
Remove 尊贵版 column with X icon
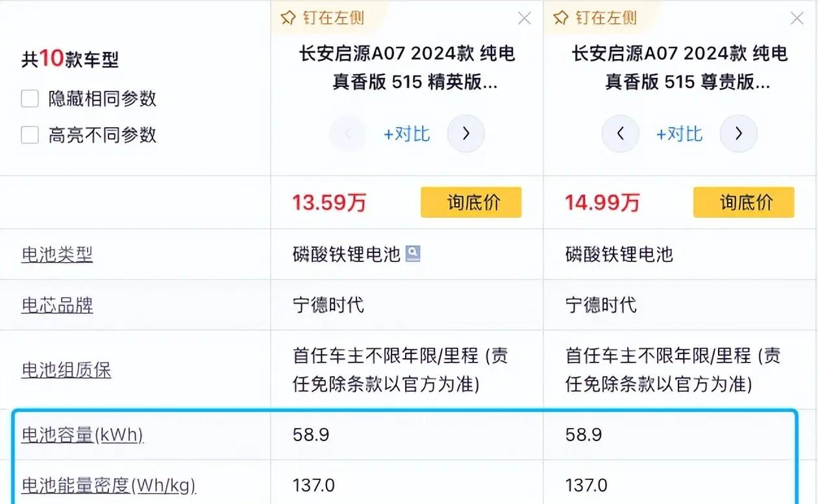click(797, 18)
